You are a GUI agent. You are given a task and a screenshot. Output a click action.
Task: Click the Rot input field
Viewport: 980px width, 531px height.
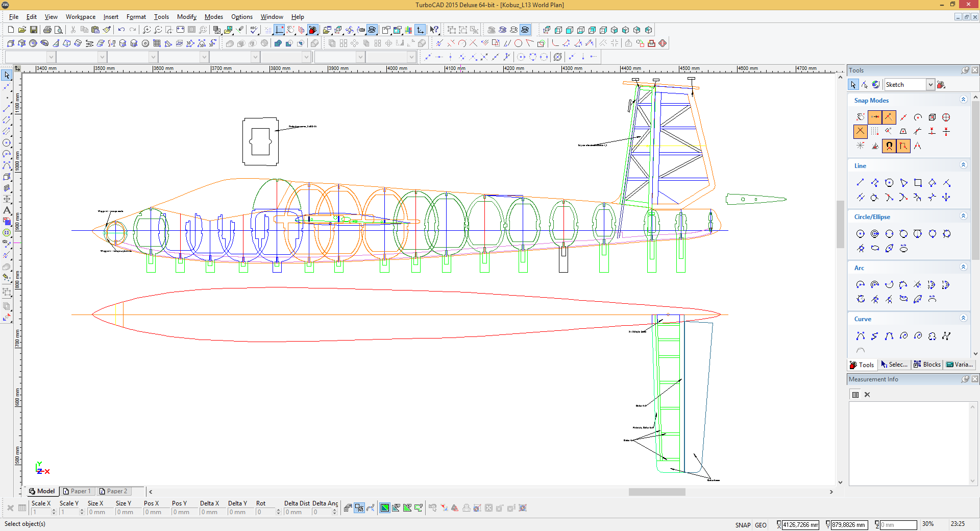(x=265, y=512)
